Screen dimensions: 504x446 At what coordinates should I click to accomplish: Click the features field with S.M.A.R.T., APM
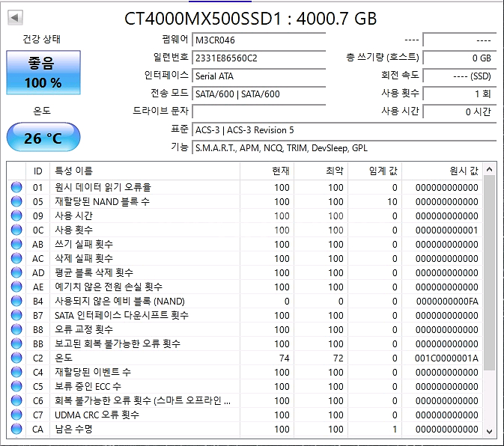point(344,148)
